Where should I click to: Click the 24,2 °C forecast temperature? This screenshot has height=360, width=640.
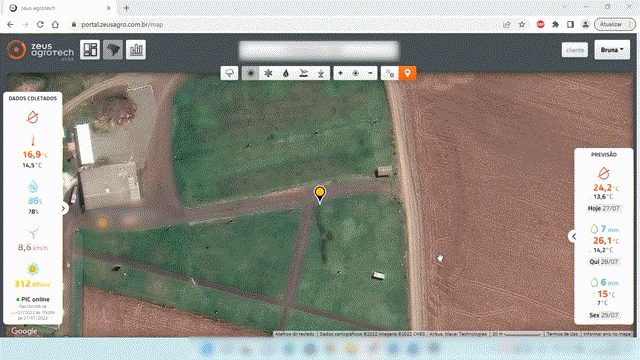click(605, 188)
